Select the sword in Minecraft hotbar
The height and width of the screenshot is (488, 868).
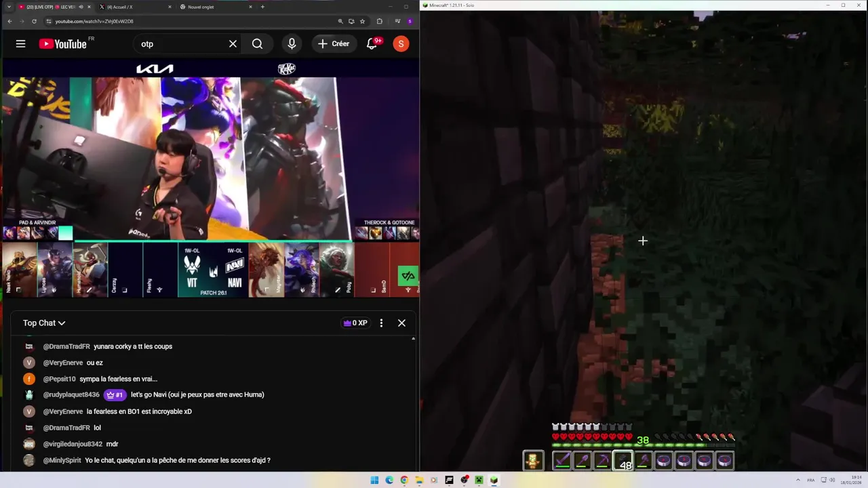562,461
